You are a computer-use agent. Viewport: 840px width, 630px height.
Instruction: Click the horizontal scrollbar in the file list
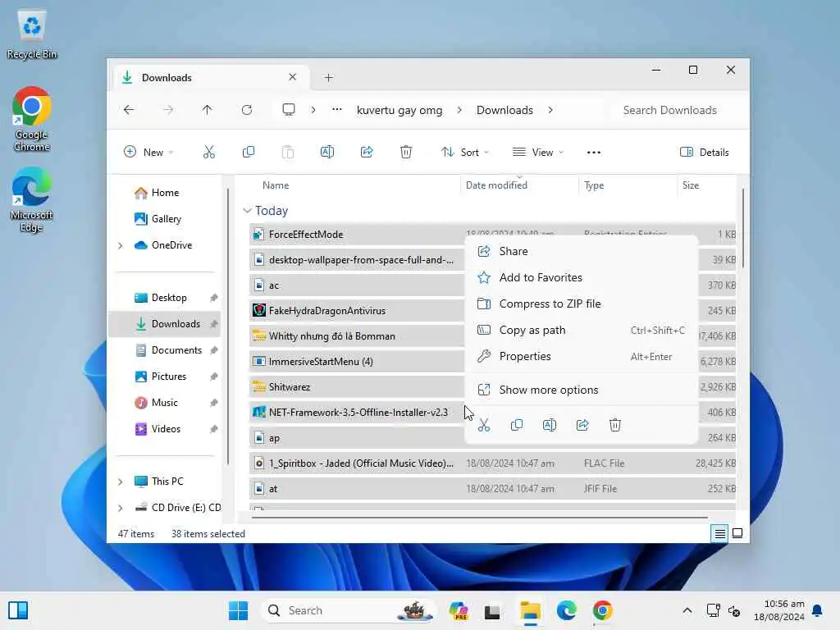coord(479,518)
